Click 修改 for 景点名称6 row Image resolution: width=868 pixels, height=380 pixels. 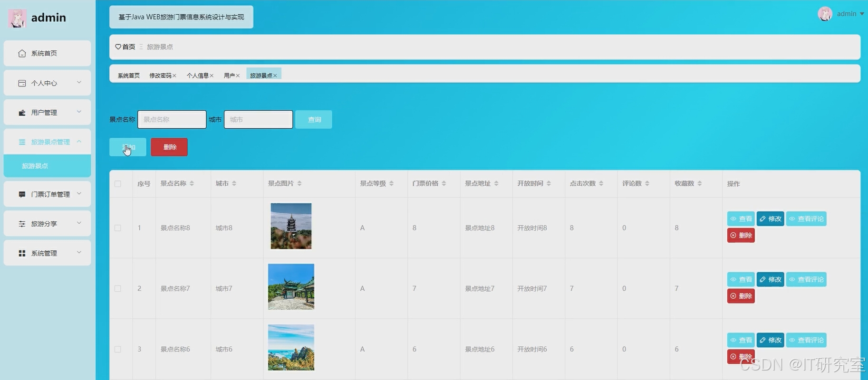771,340
